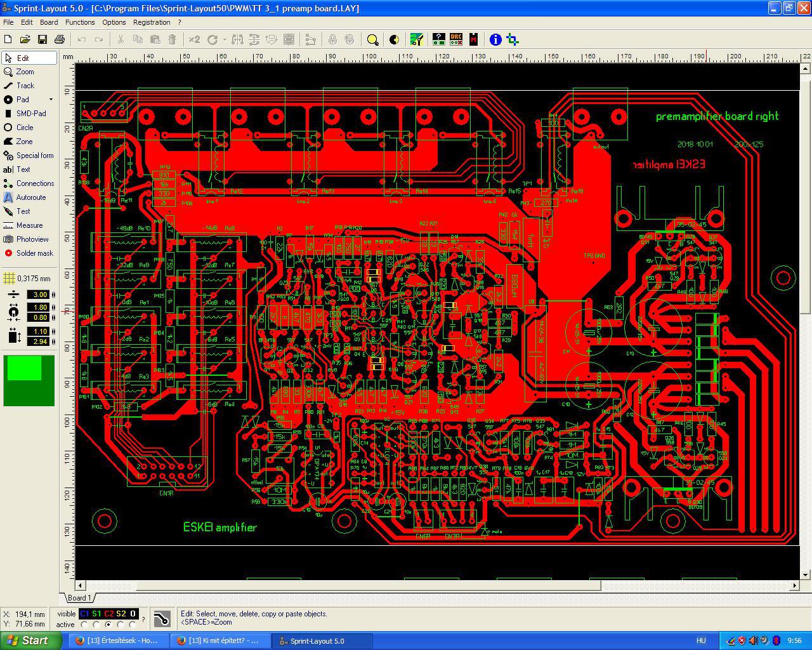Select the Special form tool
Viewport: 812px width, 650px height.
[x=29, y=156]
